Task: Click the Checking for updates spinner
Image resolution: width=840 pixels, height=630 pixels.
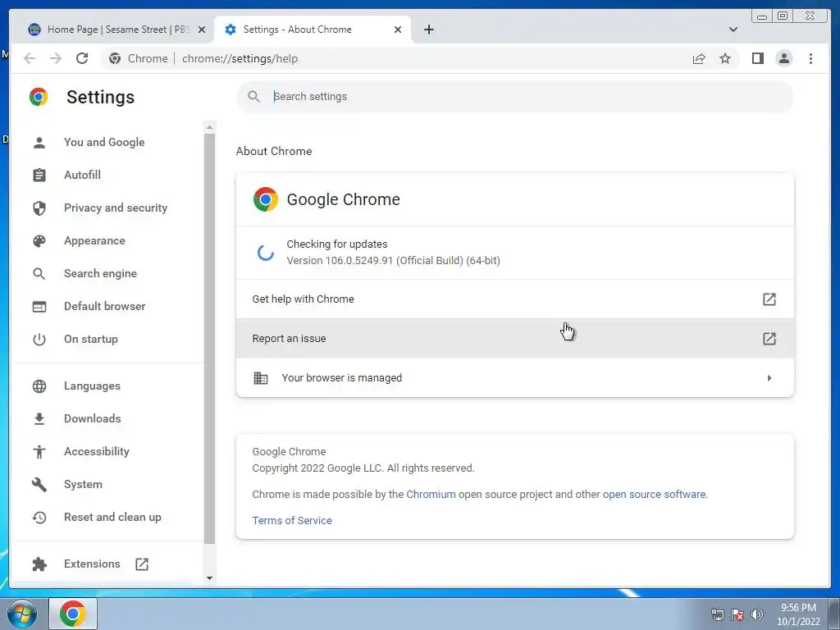Action: [x=265, y=253]
